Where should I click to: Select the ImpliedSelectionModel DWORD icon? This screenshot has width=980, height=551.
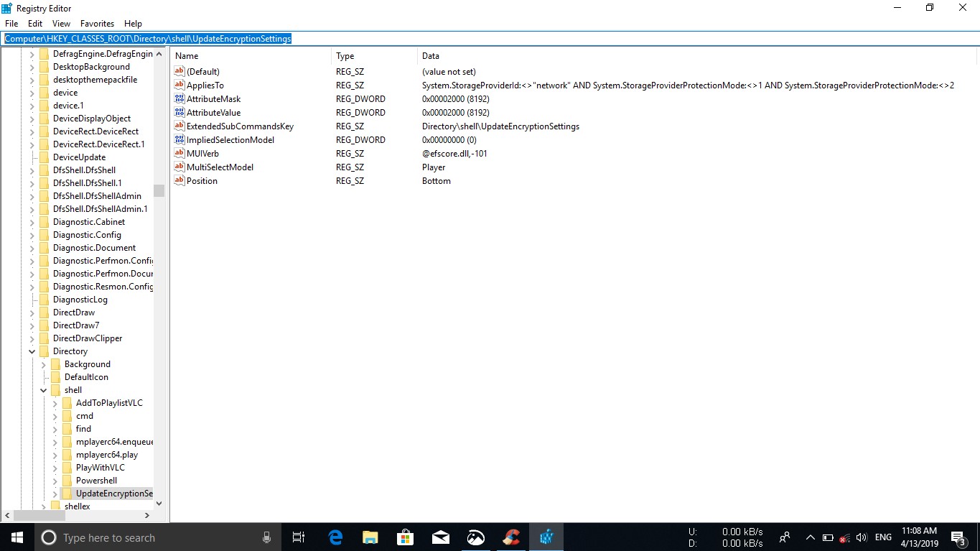point(179,139)
